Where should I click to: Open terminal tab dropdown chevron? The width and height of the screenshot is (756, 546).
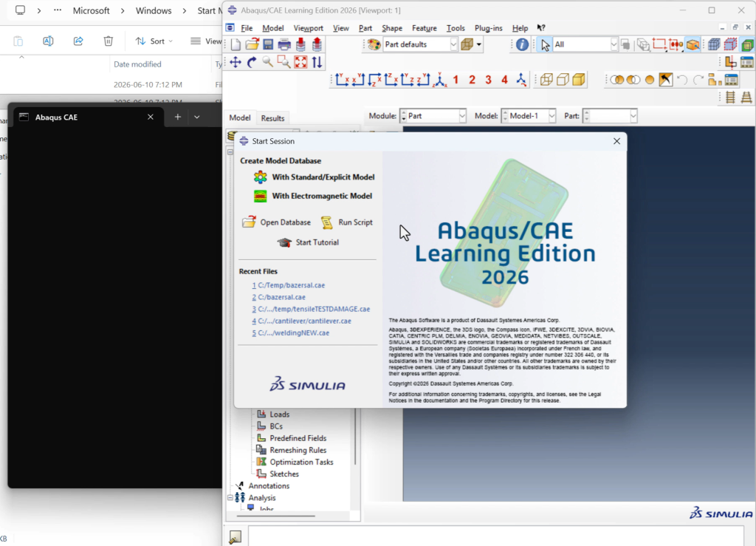click(196, 117)
